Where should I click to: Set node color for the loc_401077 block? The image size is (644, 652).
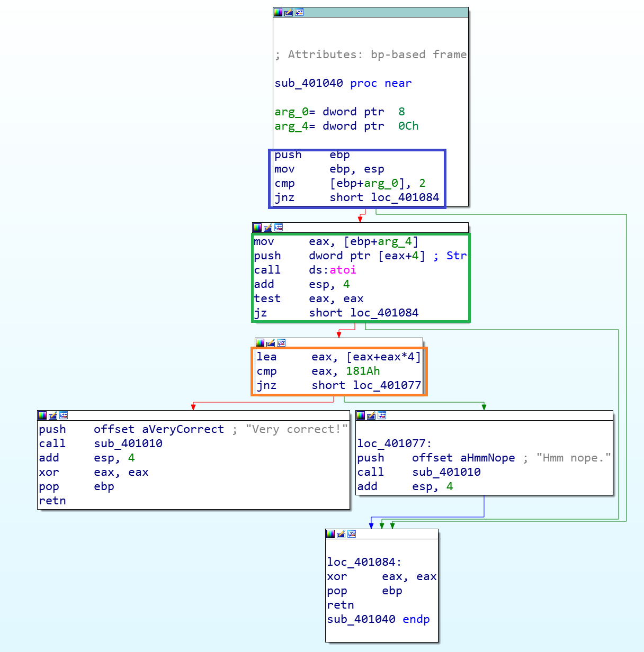click(361, 415)
